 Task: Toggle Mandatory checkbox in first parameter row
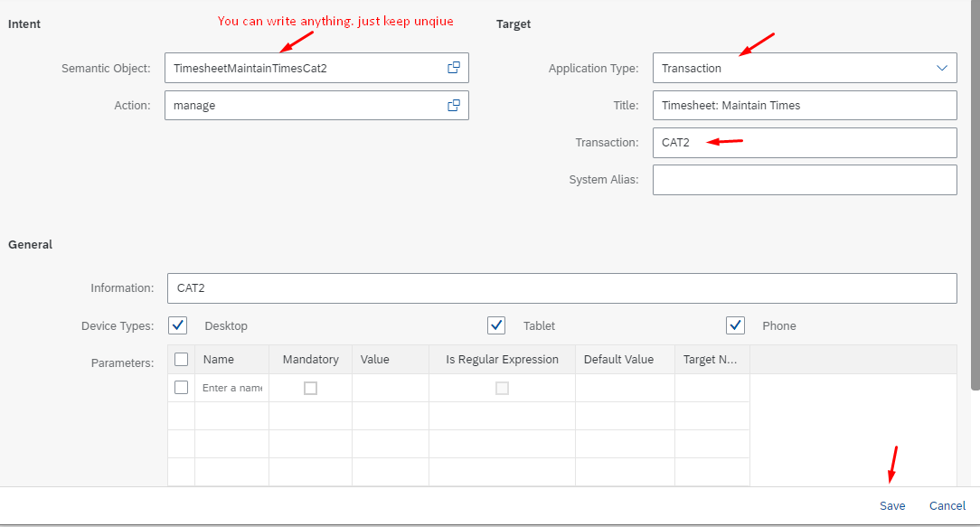(310, 388)
